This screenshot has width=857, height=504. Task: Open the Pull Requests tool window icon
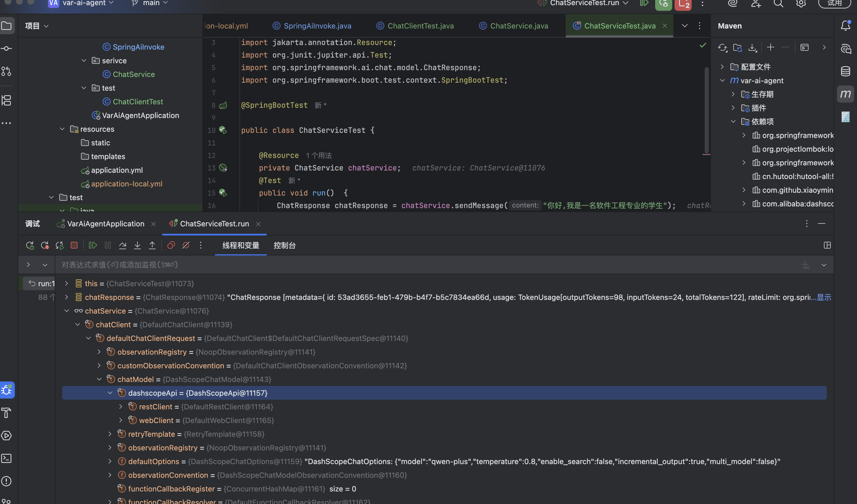coord(7,72)
